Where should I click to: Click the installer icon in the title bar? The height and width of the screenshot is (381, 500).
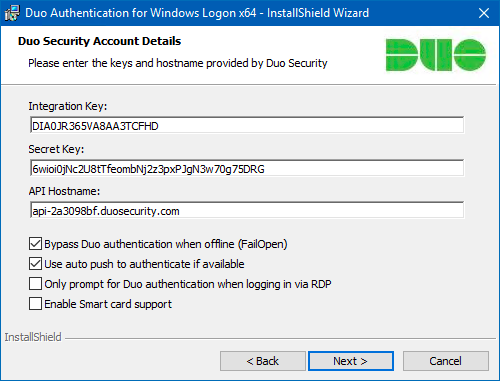coord(12,13)
